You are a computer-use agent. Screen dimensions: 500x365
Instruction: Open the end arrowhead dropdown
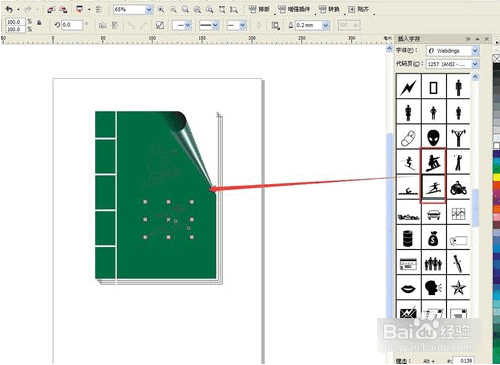(x=243, y=25)
